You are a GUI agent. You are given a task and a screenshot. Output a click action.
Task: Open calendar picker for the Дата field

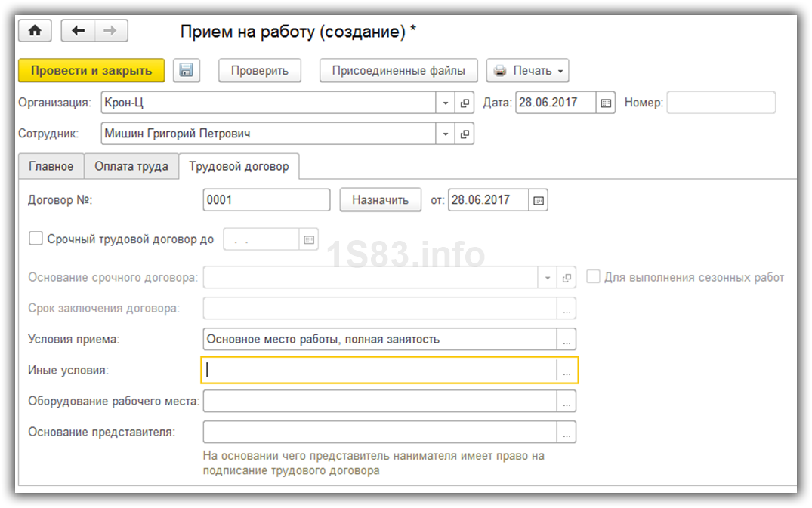[606, 103]
